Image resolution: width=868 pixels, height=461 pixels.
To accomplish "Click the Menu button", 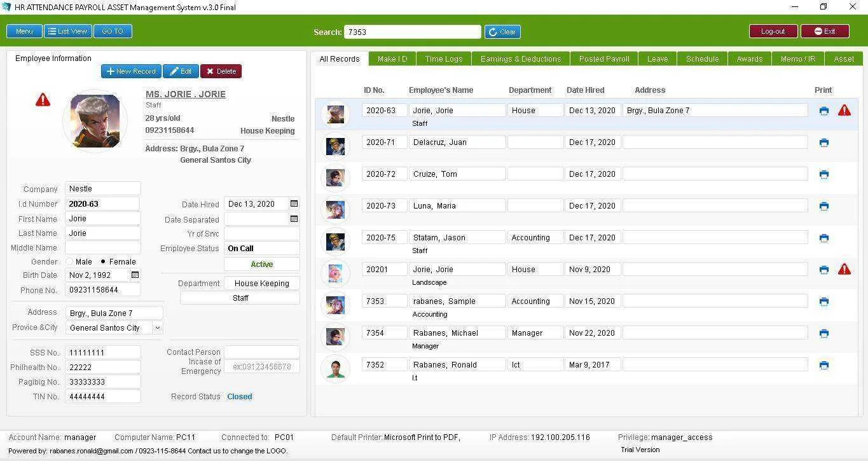I will (x=24, y=31).
